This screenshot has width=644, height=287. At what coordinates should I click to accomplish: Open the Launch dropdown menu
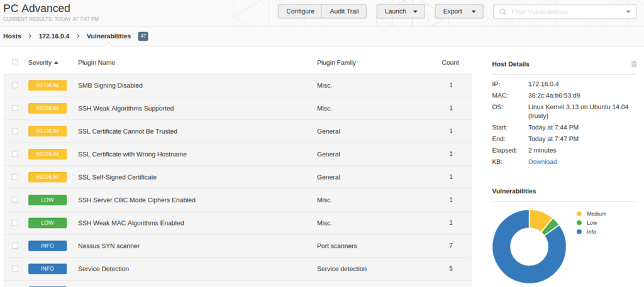401,11
